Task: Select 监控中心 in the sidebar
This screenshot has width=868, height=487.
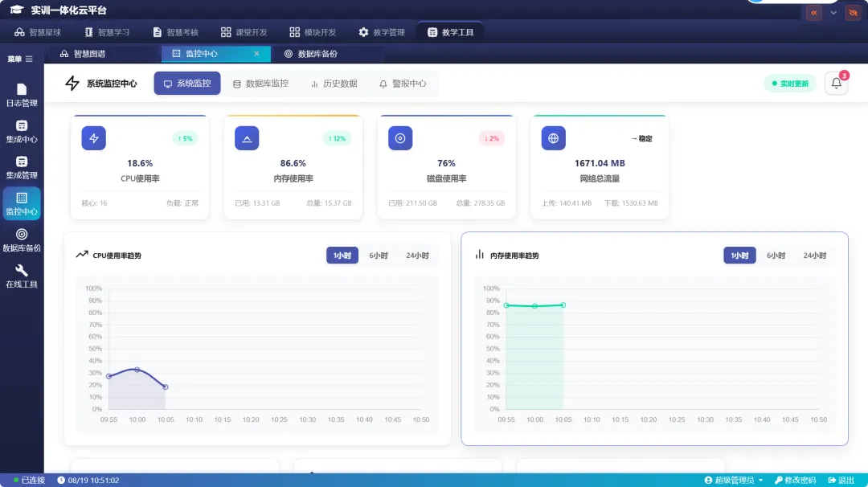Action: [x=22, y=203]
